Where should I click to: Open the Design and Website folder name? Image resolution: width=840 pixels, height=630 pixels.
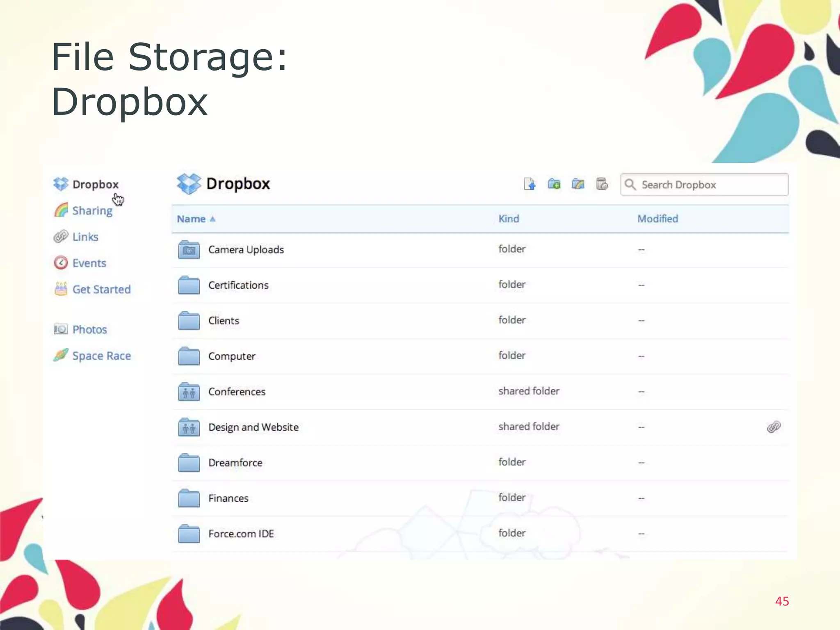253,427
